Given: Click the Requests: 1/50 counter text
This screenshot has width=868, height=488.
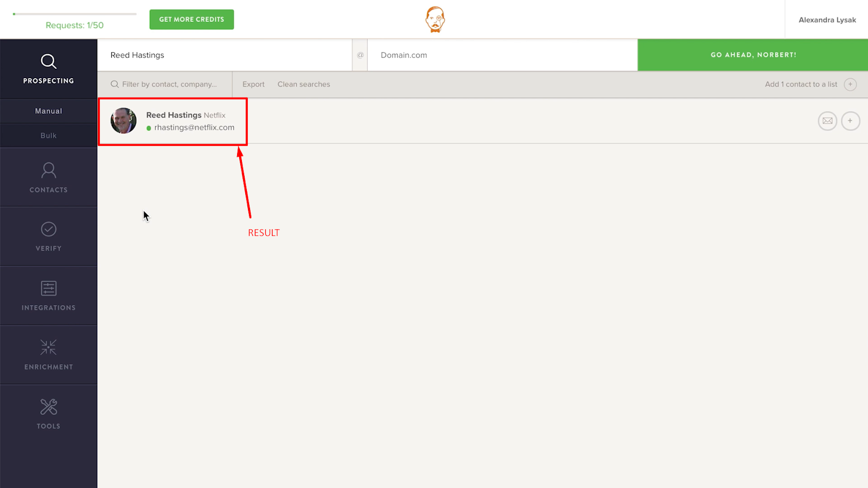Looking at the screenshot, I should (75, 25).
